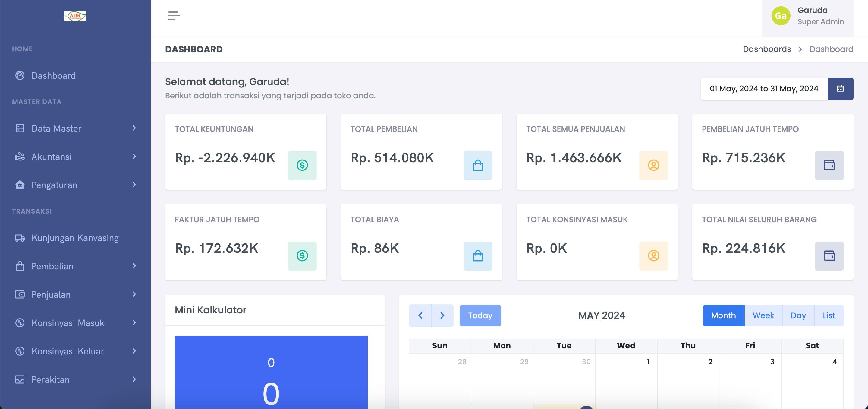Click the Konsinyasi Masuk menu item

[68, 322]
